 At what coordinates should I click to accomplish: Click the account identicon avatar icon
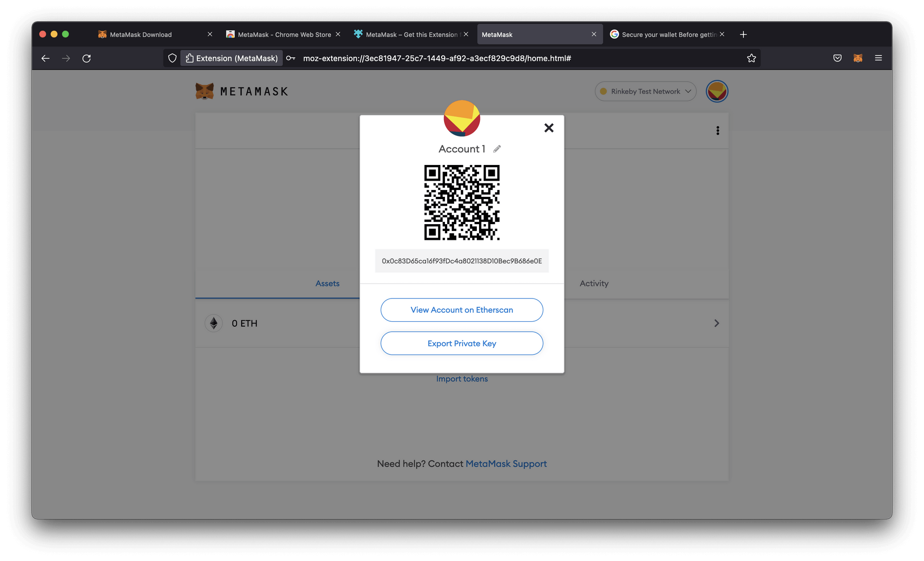[x=717, y=91]
